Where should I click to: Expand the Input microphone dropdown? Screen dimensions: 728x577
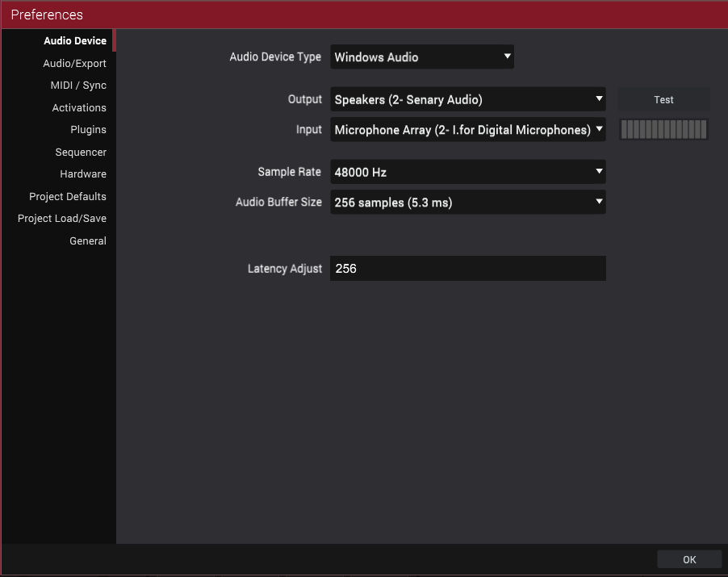[467, 129]
